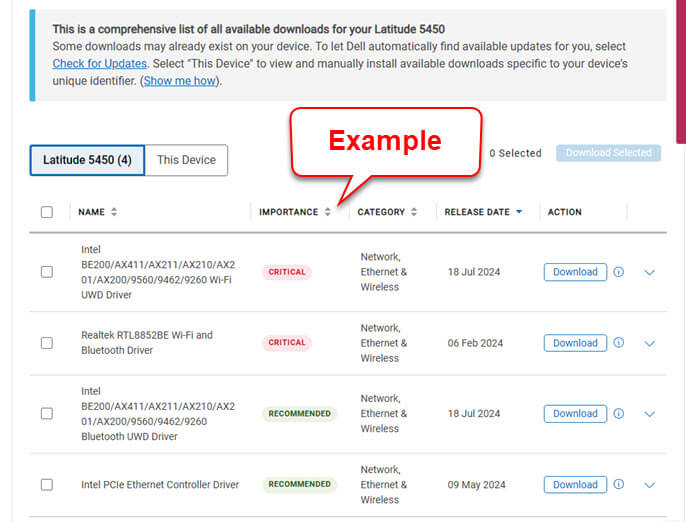Click the 09 May 2024 release date
Screen dimensions: 686x522
pyautogui.click(x=476, y=485)
